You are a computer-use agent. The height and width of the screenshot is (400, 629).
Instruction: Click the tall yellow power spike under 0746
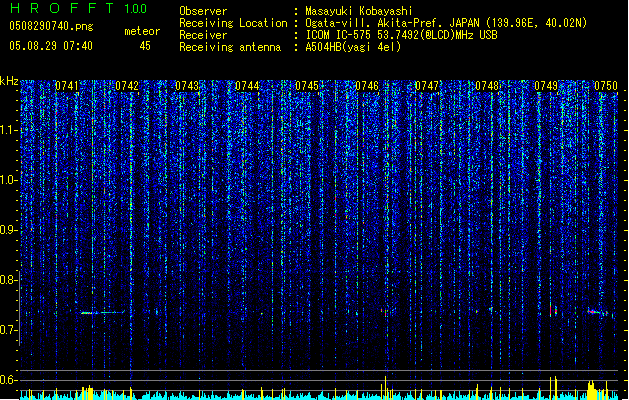tap(386, 388)
